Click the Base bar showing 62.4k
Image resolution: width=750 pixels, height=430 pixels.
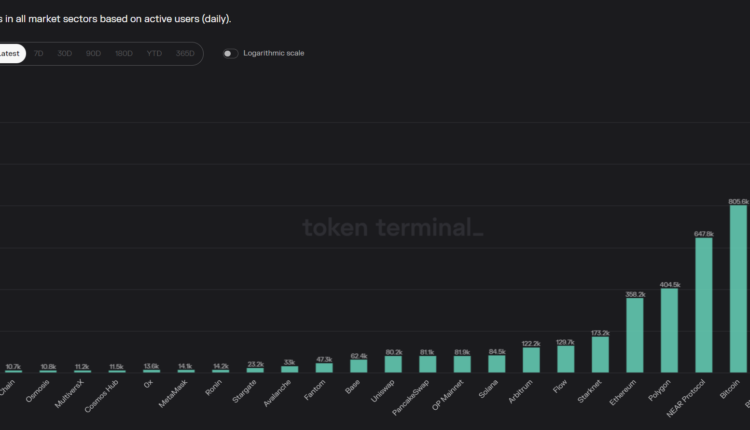coord(358,366)
